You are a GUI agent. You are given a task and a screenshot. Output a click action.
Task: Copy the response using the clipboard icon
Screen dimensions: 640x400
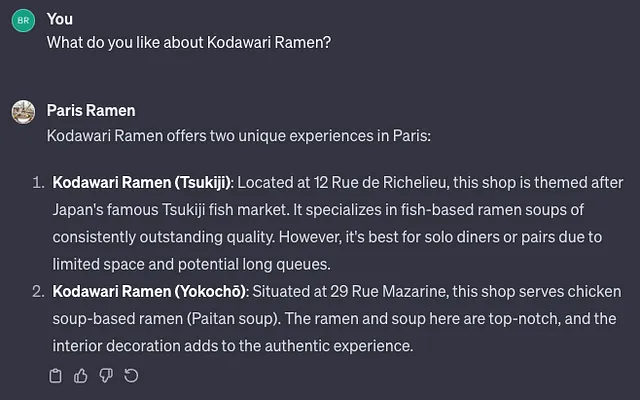point(56,376)
